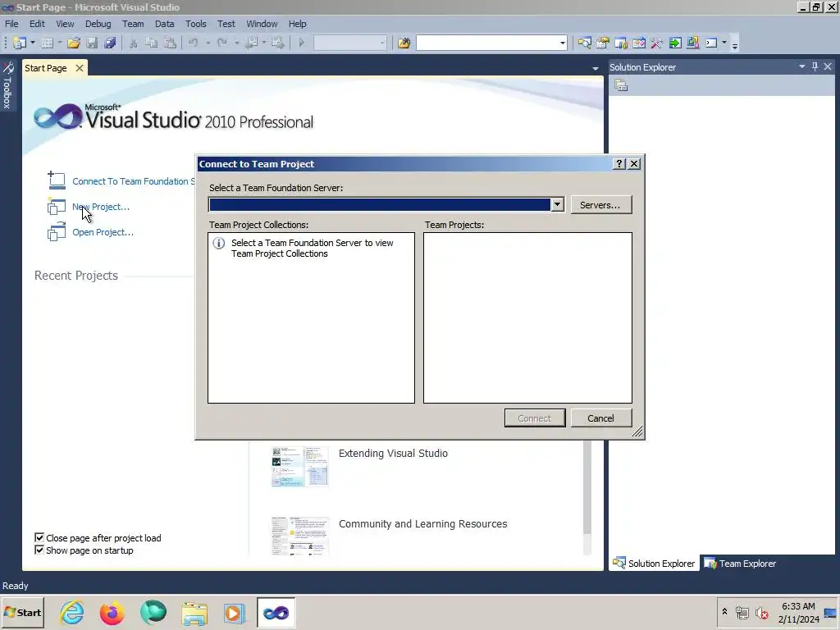840x630 pixels.
Task: Toggle Show page on startup checkbox
Action: 39,550
